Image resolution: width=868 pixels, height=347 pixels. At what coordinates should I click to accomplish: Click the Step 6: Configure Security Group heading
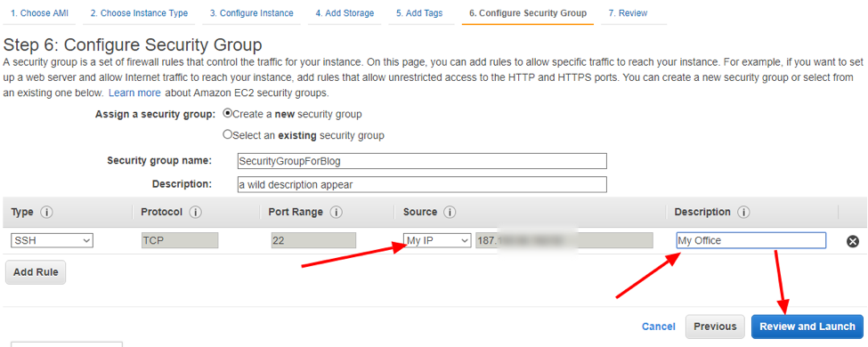[133, 44]
